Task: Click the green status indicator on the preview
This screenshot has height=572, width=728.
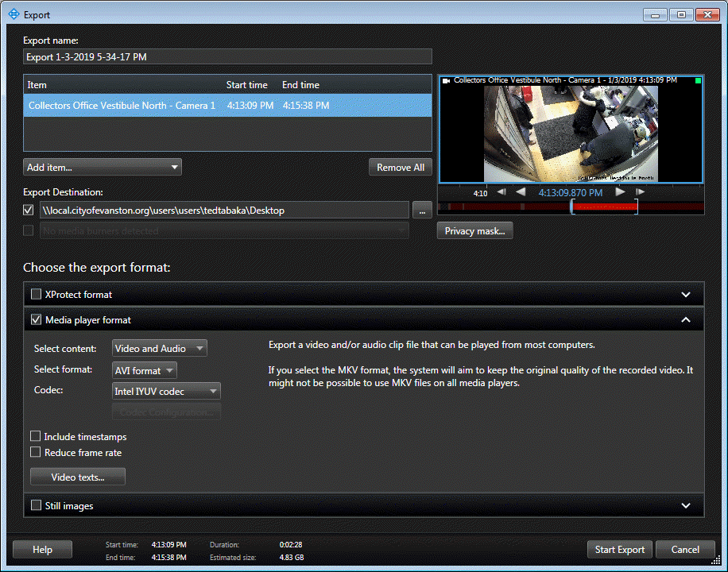Action: coord(699,80)
